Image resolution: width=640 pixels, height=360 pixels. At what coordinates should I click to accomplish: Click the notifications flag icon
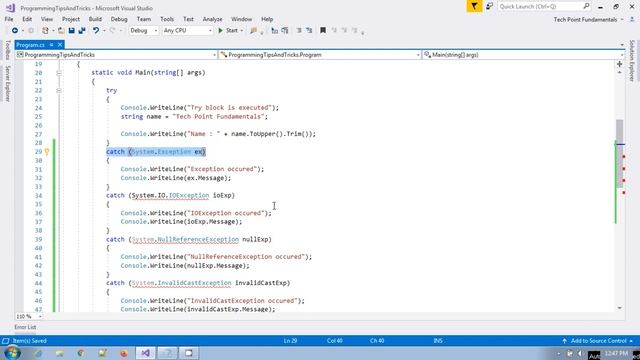[x=474, y=6]
